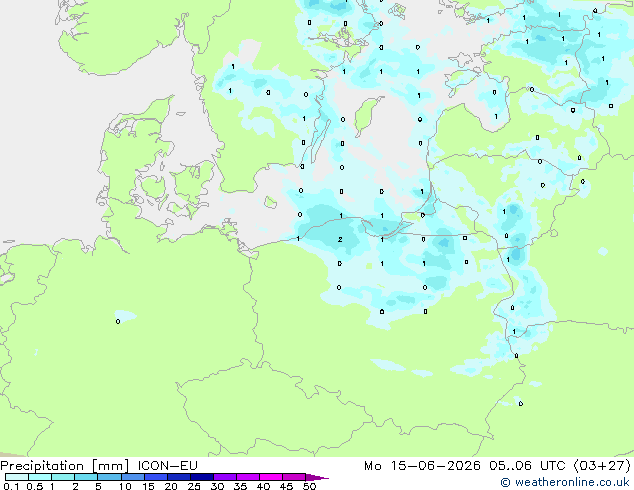Click the "[mm]" unit label
Image resolution: width=634 pixels, height=490 pixels.
(110, 466)
